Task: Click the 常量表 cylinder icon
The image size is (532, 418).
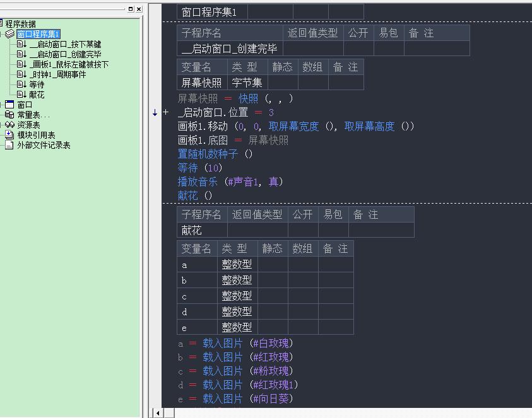Action: [x=9, y=115]
